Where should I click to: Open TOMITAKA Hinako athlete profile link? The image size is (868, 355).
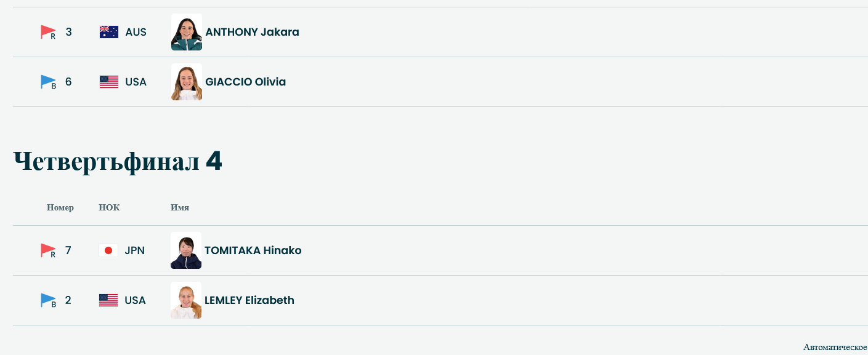pos(253,250)
